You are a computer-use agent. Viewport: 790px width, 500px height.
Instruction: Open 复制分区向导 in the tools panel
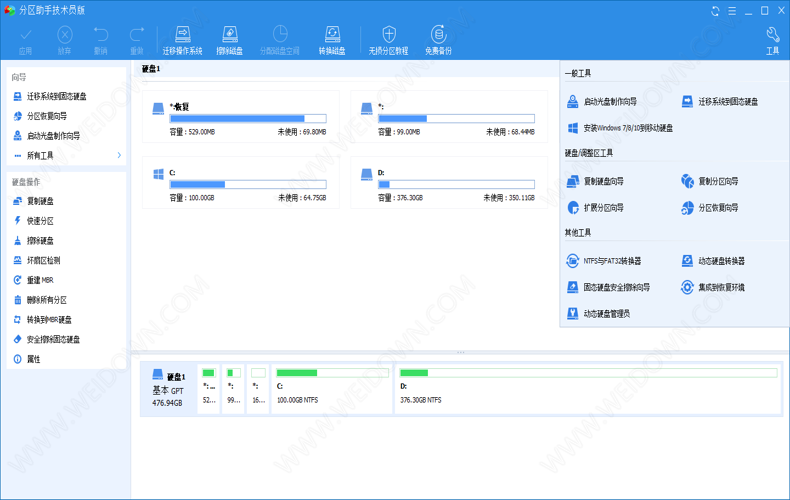(x=709, y=181)
